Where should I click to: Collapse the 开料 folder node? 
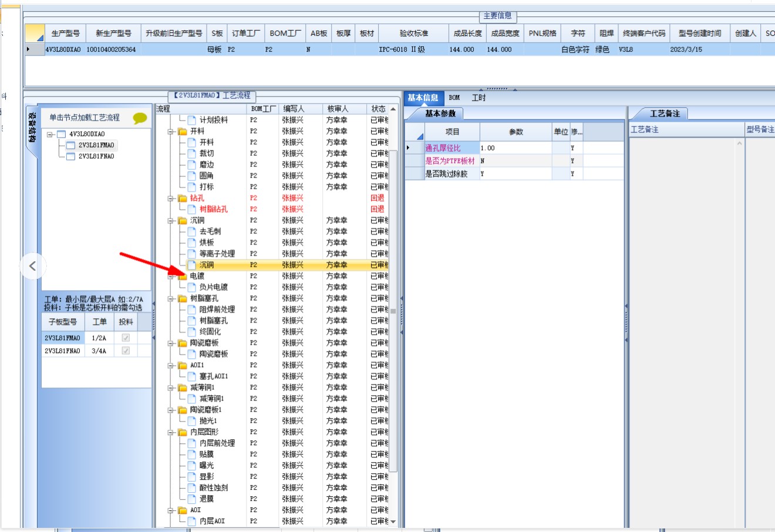point(171,132)
